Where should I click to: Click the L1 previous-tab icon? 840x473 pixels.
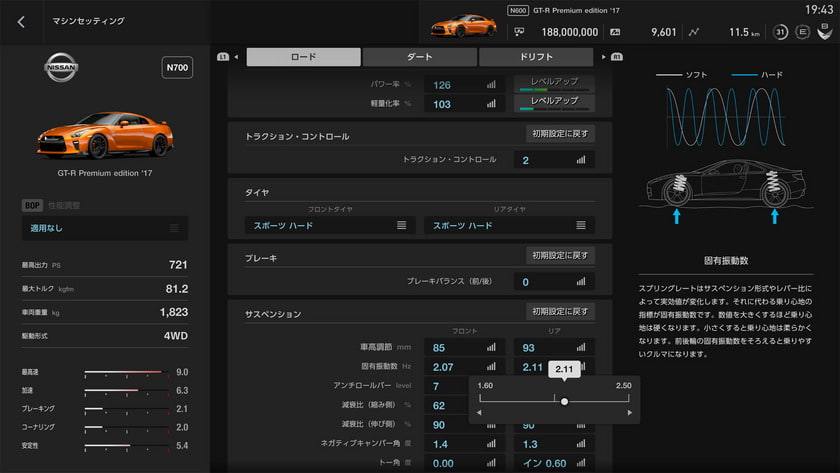click(223, 57)
